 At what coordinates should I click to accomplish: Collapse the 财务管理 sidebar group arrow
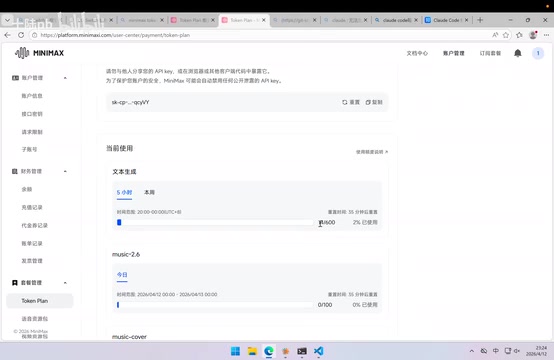(x=65, y=171)
